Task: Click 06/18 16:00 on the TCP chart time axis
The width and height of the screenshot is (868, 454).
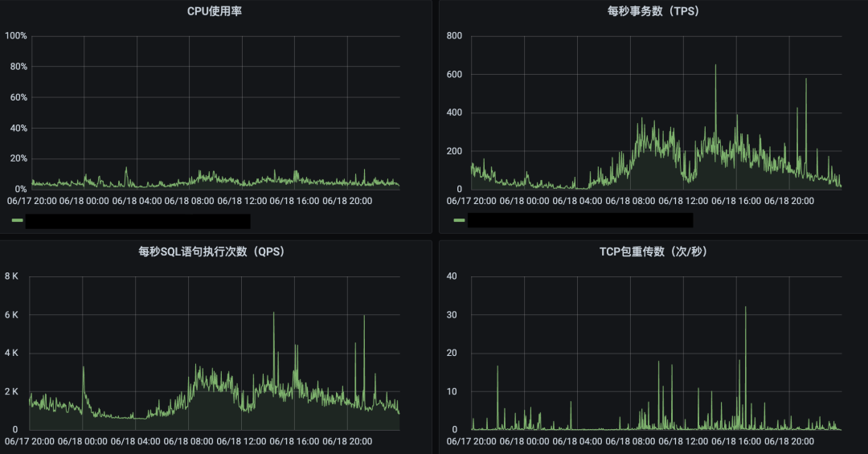Action: tap(736, 441)
